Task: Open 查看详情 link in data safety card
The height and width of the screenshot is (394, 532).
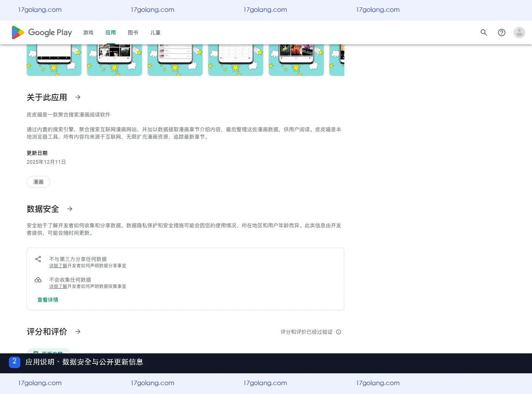Action: 48,300
